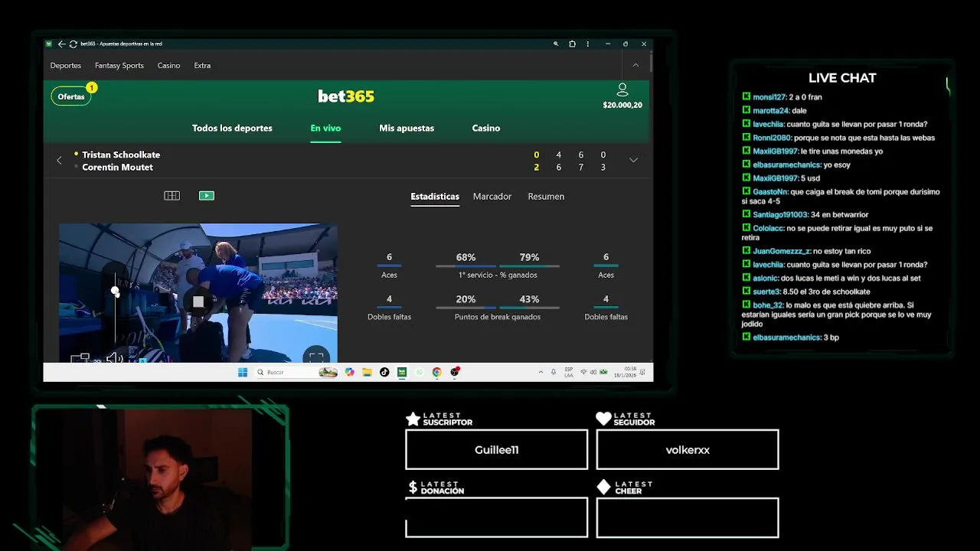Select the Resumen tab
Screen dimensions: 980x551
pyautogui.click(x=546, y=197)
